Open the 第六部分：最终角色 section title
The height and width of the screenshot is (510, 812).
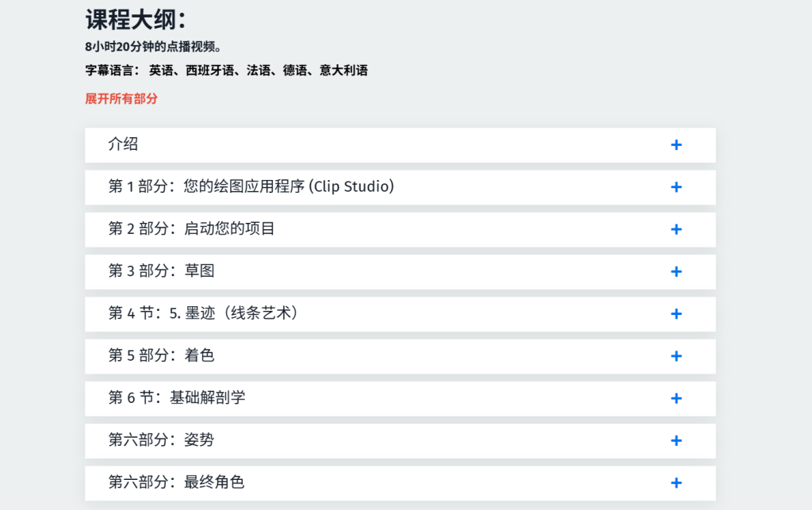176,482
